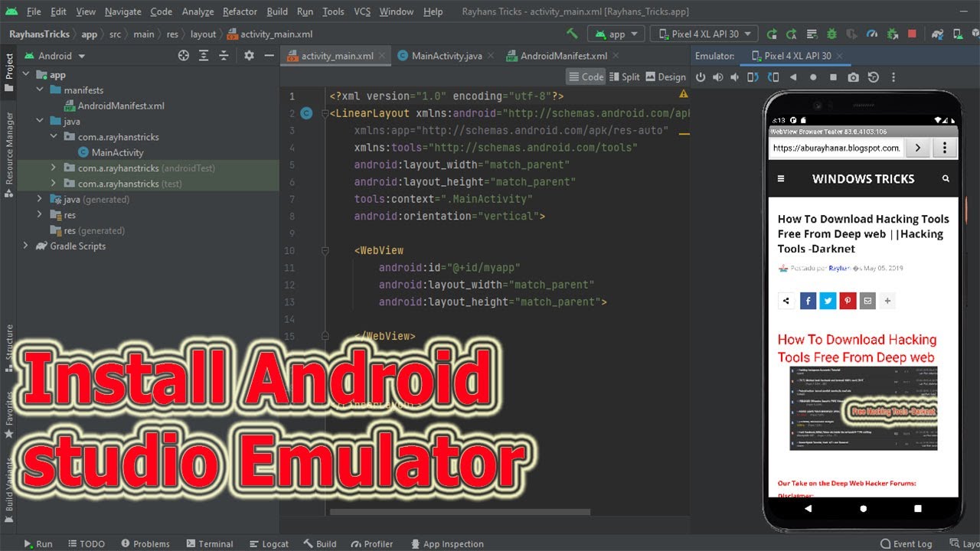Click Logcat button in bottom bar
The height and width of the screenshot is (551, 980).
268,543
